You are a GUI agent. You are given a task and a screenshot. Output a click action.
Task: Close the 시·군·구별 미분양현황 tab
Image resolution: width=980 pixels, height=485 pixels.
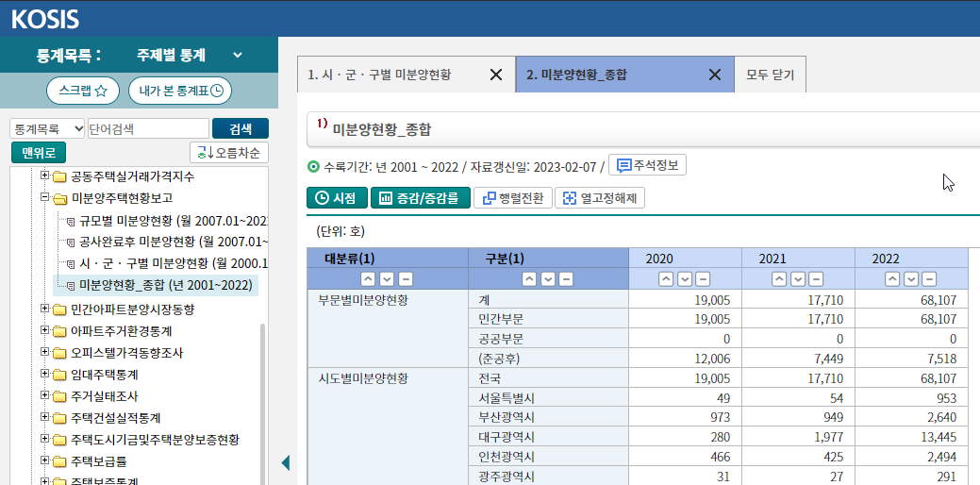click(495, 75)
